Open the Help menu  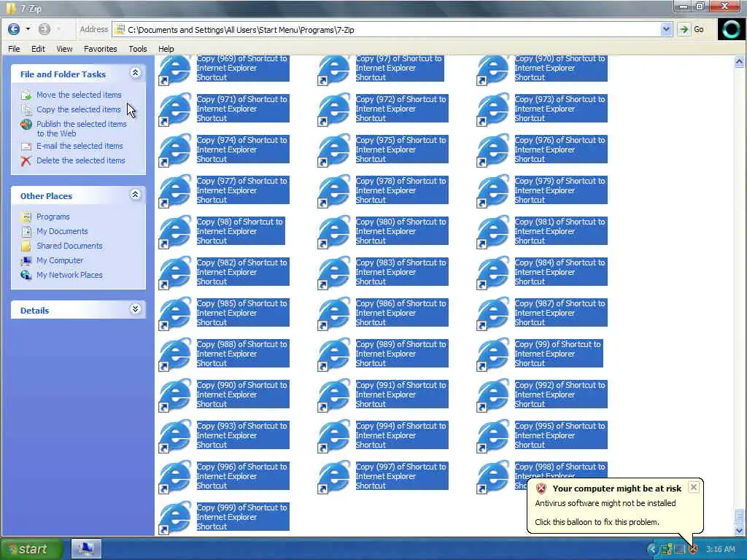click(166, 49)
